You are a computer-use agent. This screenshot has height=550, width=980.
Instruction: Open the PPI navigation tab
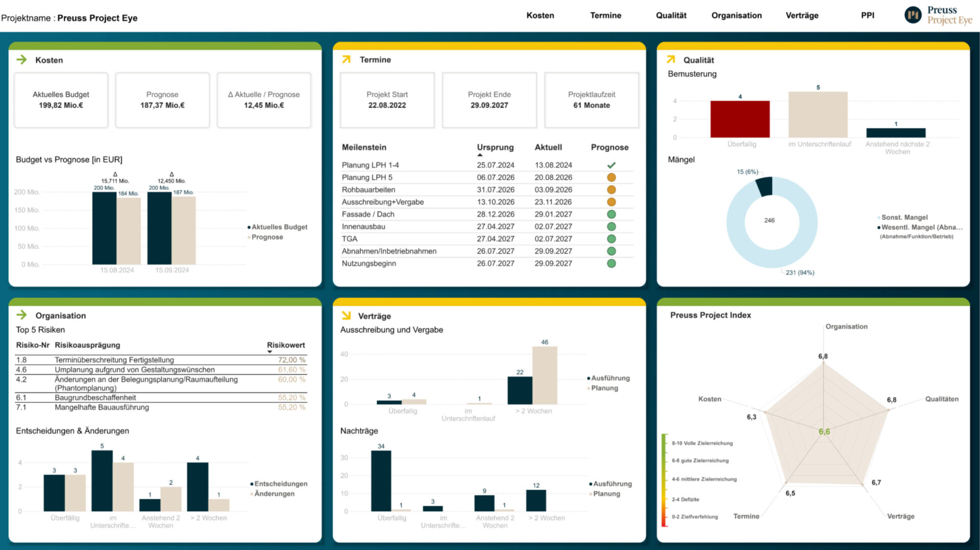point(867,15)
